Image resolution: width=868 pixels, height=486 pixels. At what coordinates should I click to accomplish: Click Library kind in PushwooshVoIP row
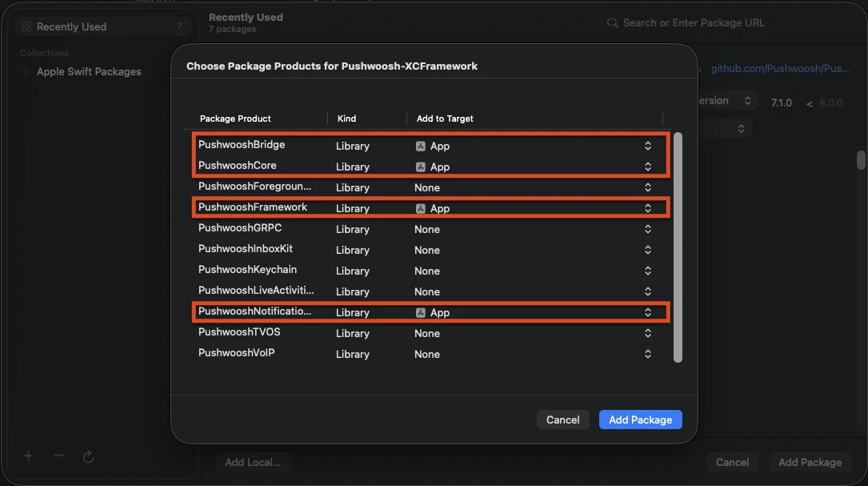pos(353,354)
